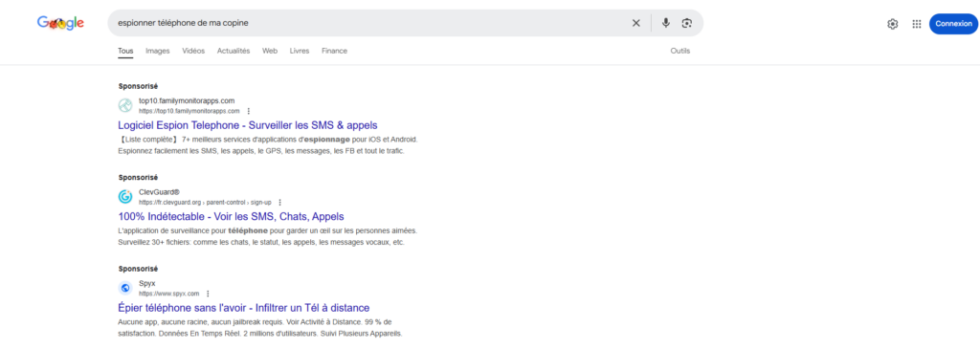Open quick settings gear icon

(893, 24)
